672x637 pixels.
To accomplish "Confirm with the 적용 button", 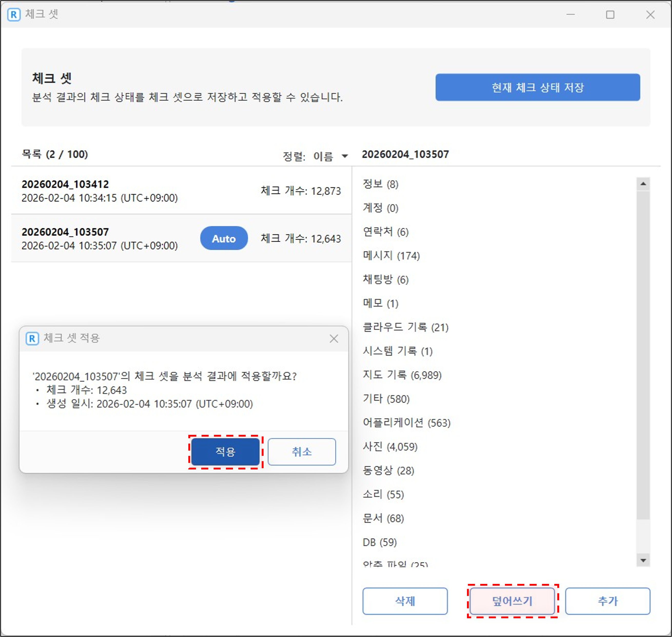I will coord(226,452).
